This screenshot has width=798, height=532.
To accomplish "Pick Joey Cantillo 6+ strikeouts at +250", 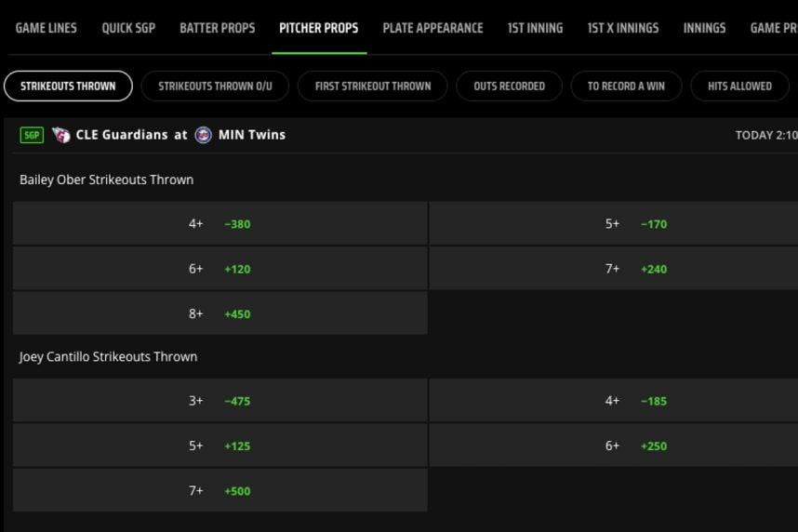I will pos(614,446).
